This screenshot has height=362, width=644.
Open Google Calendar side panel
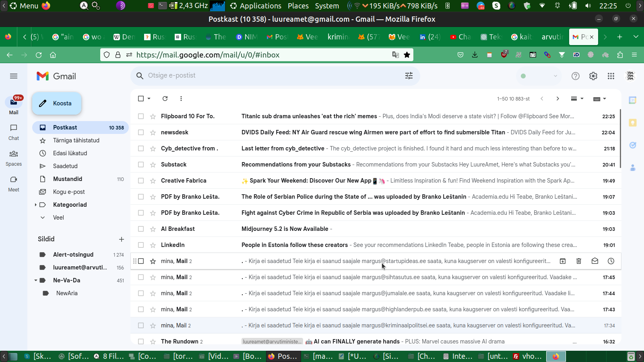633,100
